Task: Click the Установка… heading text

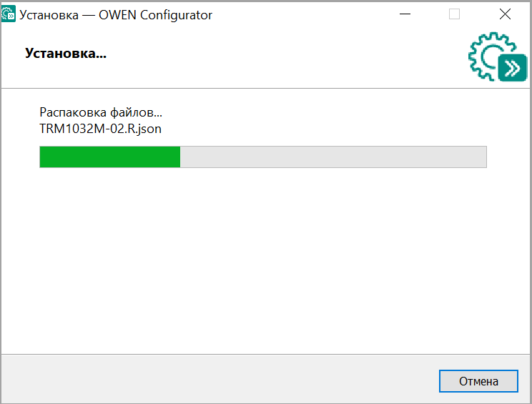Action: point(66,53)
